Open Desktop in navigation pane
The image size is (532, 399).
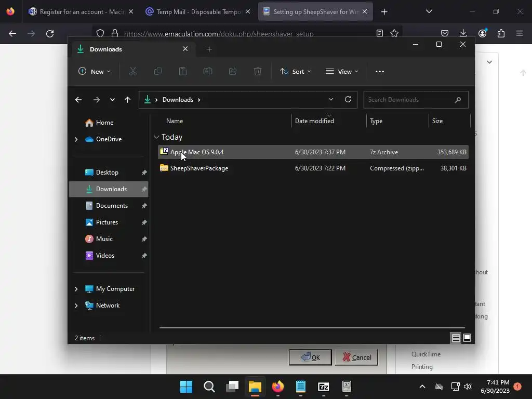coord(109,172)
